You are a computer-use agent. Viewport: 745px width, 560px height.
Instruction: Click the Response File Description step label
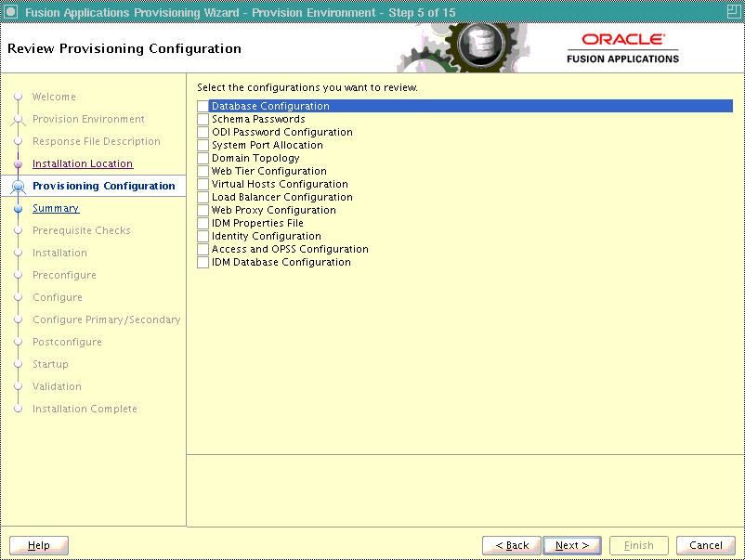point(97,141)
